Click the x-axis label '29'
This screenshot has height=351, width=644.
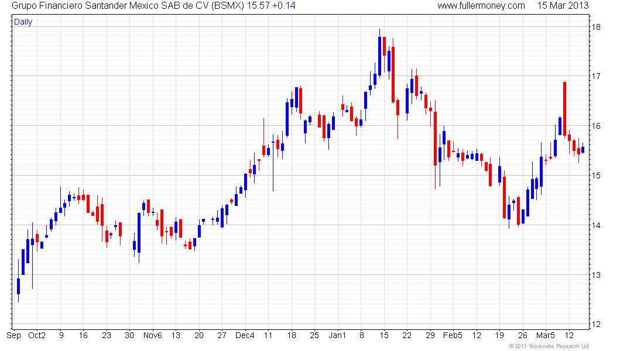click(x=430, y=335)
